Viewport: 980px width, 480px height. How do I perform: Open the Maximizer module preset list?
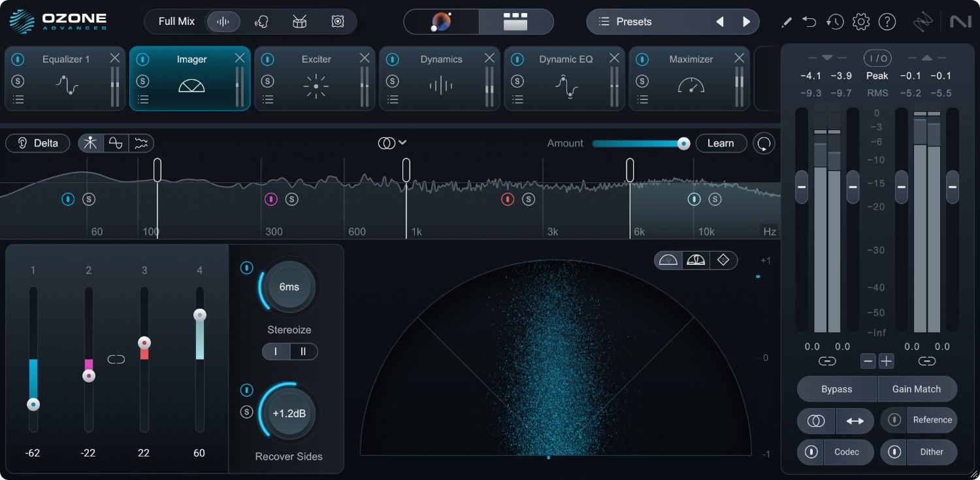(642, 99)
